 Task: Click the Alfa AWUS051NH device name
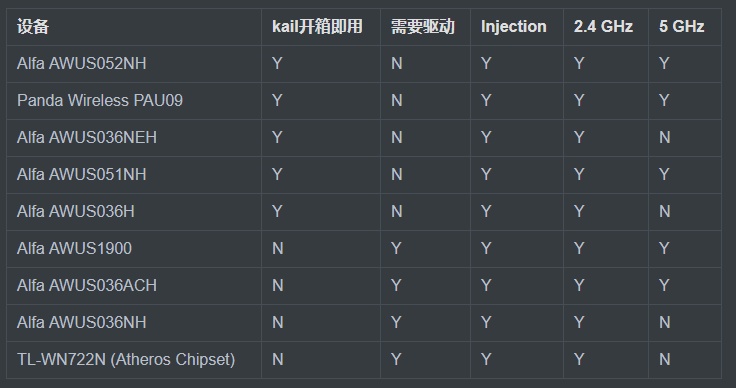pyautogui.click(x=82, y=175)
